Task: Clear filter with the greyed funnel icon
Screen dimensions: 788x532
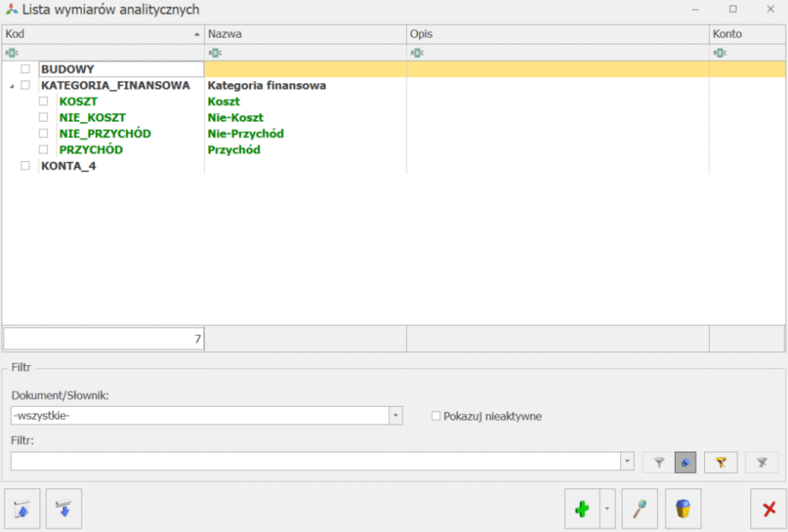Action: click(761, 462)
